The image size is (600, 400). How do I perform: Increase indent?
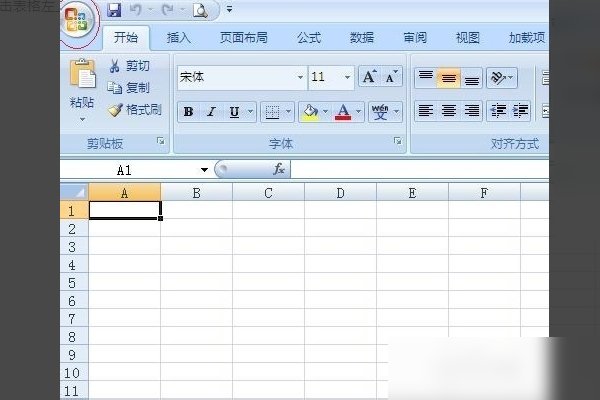point(520,111)
